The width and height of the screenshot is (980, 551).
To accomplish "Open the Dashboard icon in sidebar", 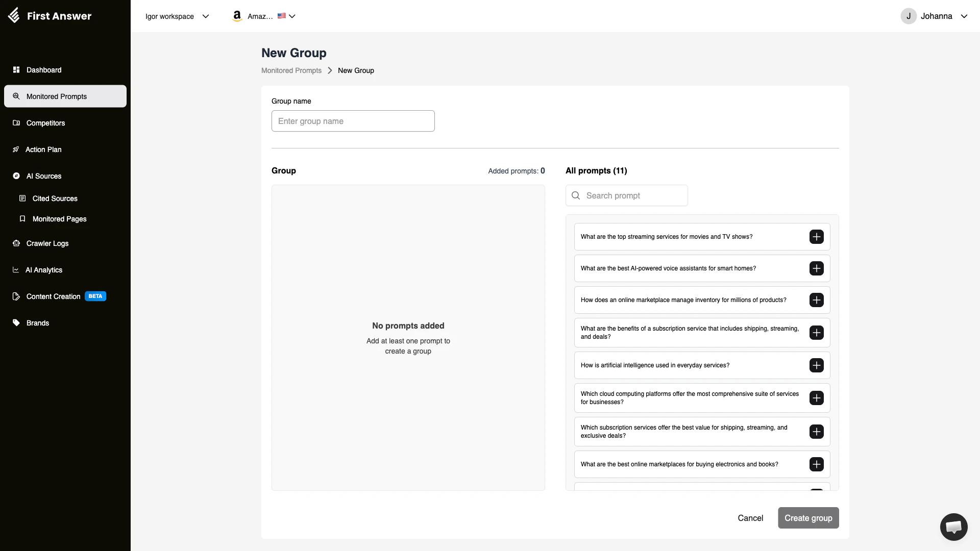I will tap(16, 70).
